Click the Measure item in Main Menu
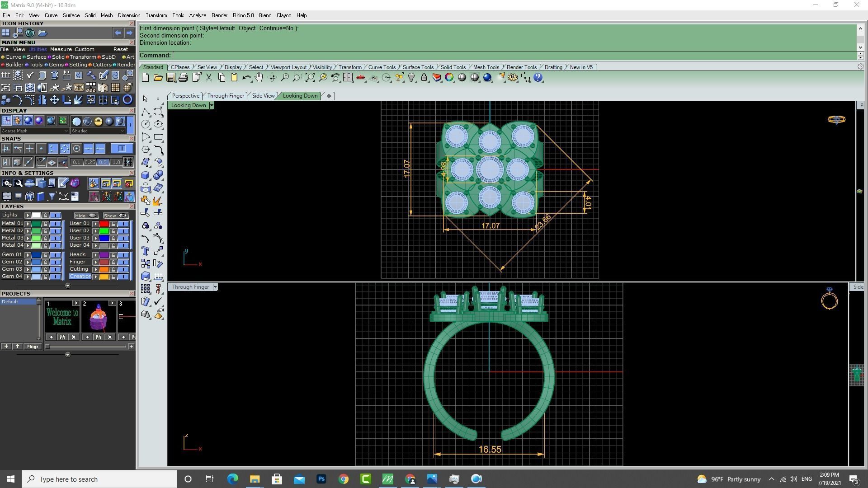The width and height of the screenshot is (868, 488). click(61, 49)
